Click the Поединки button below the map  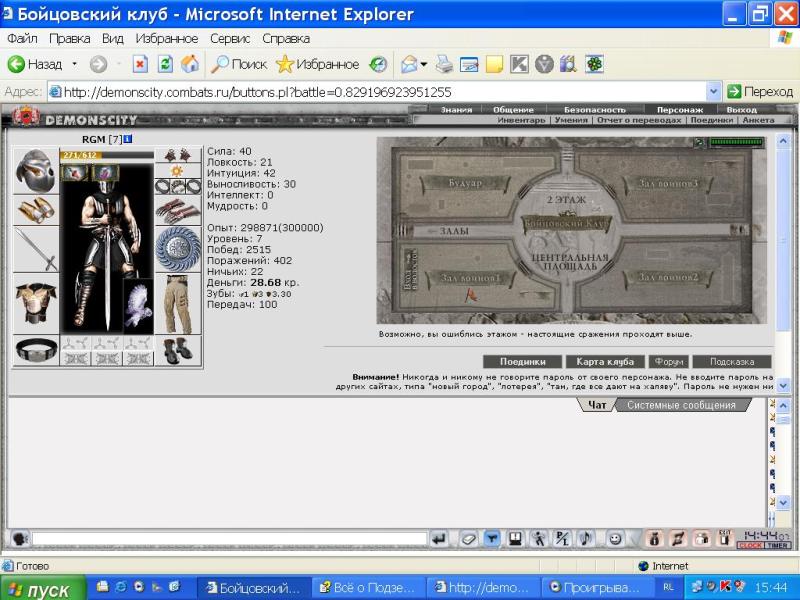point(522,362)
